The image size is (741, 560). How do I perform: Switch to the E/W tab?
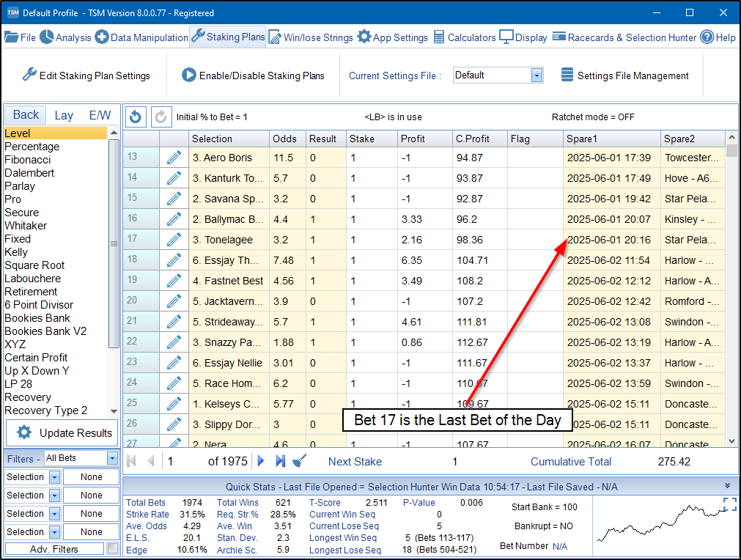[x=100, y=115]
